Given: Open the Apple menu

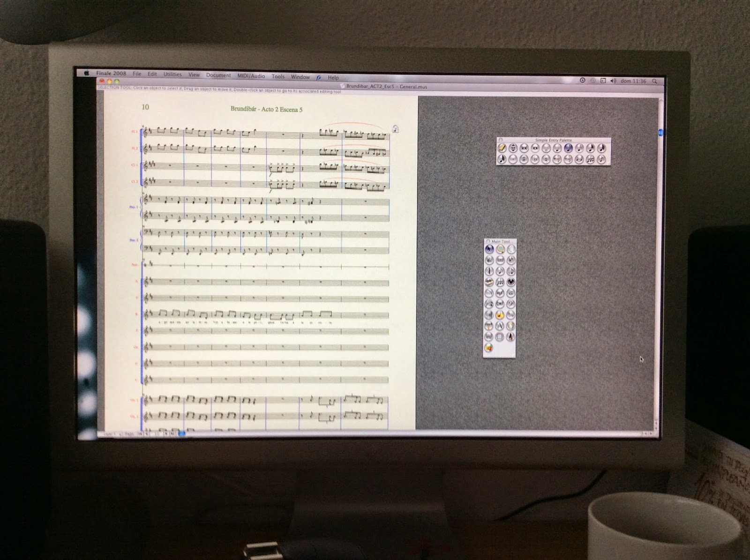Looking at the screenshot, I should 86,73.
